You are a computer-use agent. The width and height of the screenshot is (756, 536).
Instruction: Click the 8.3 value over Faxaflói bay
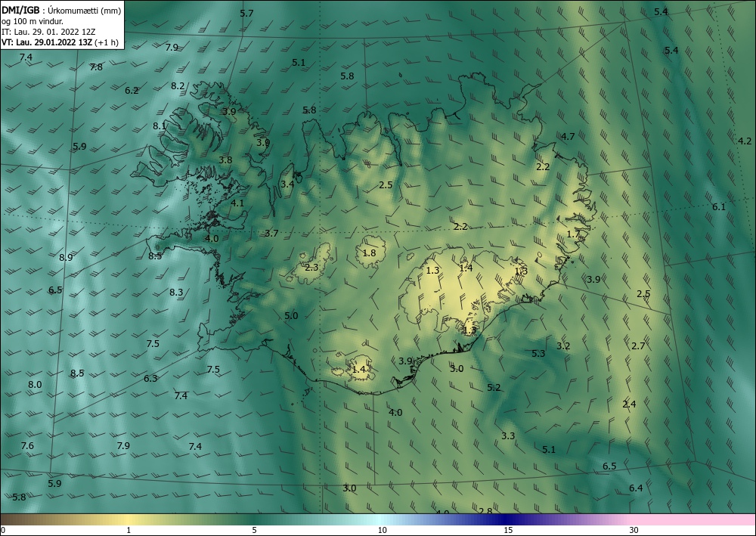click(176, 292)
